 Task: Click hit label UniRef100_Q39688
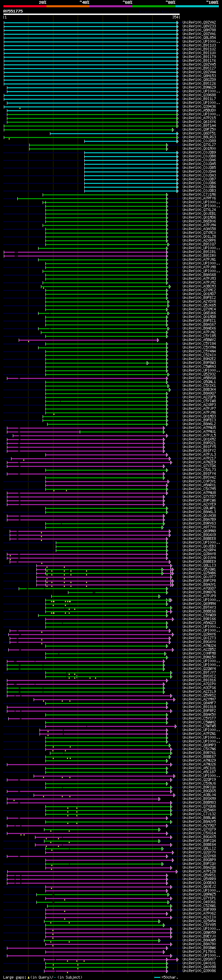pyautogui.click(x=199, y=95)
